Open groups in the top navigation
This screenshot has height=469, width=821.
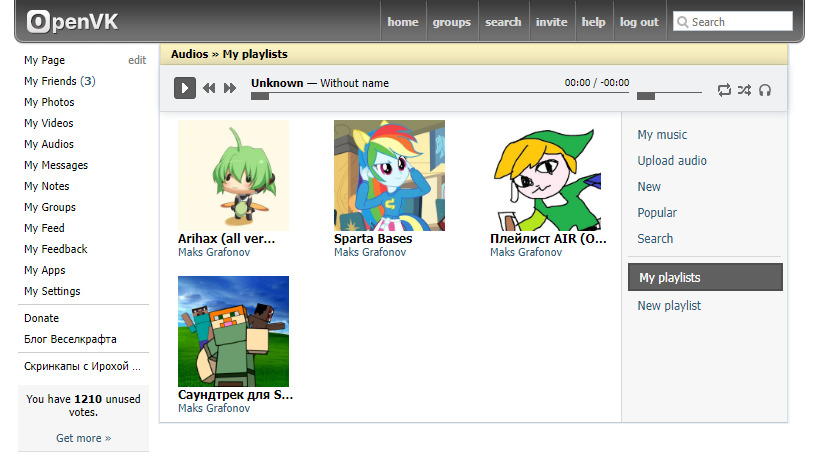point(451,22)
